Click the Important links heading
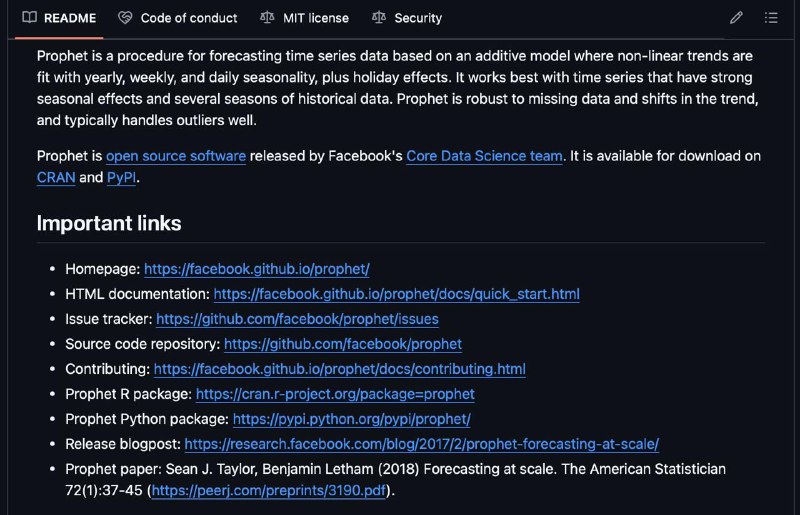The height and width of the screenshot is (515, 800). [109, 223]
